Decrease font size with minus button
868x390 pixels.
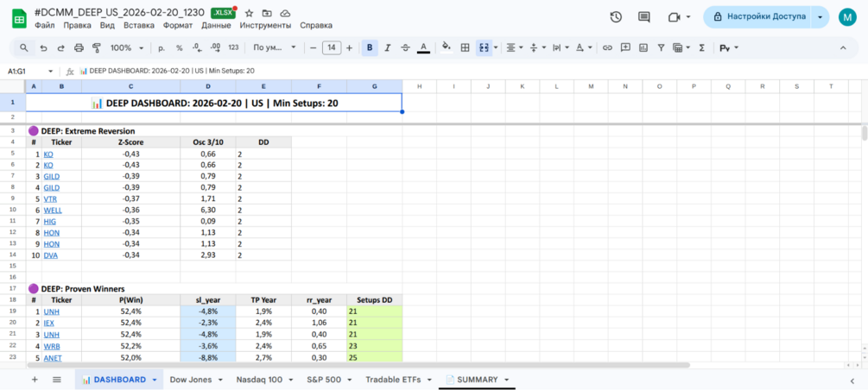(314, 48)
